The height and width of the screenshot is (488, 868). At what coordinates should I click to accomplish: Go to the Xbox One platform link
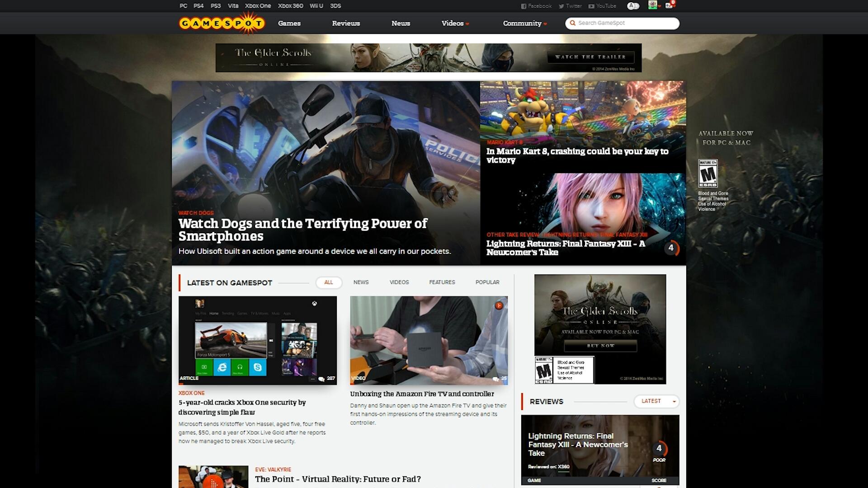258,6
